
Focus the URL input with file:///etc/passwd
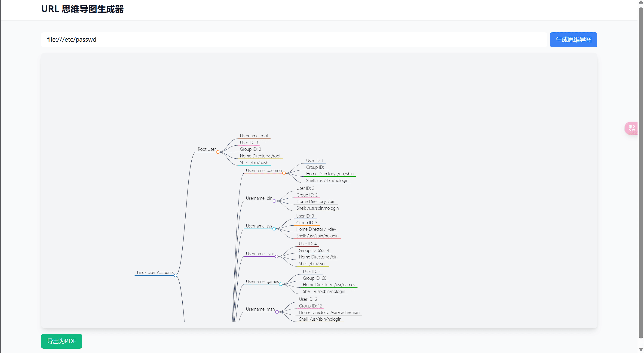[x=294, y=40]
